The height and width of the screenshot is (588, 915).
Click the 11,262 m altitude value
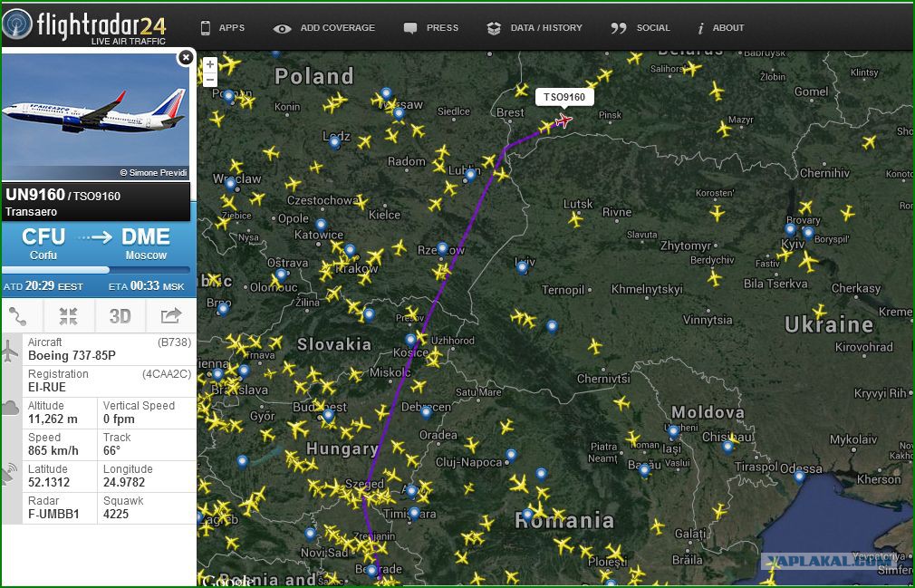[x=53, y=419]
